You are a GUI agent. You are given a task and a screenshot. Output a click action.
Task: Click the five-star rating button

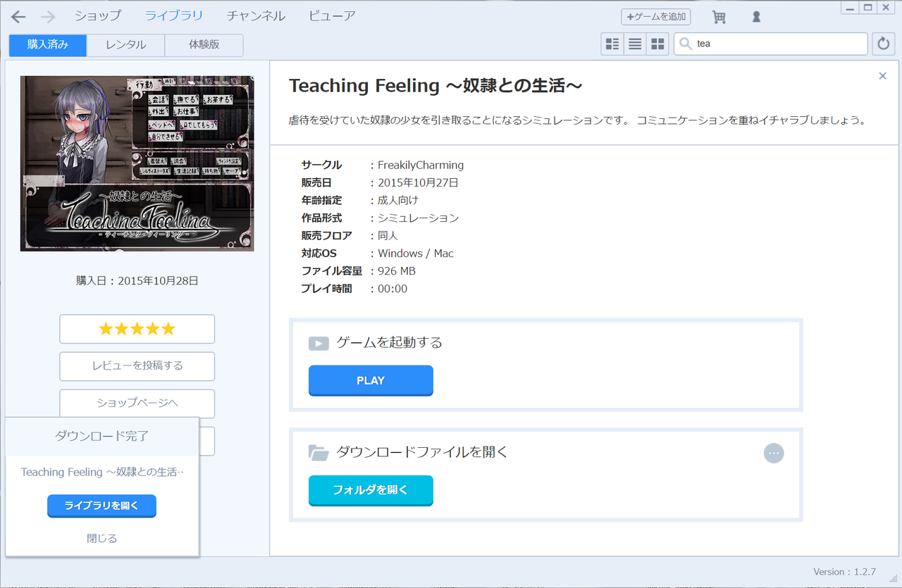click(x=137, y=329)
